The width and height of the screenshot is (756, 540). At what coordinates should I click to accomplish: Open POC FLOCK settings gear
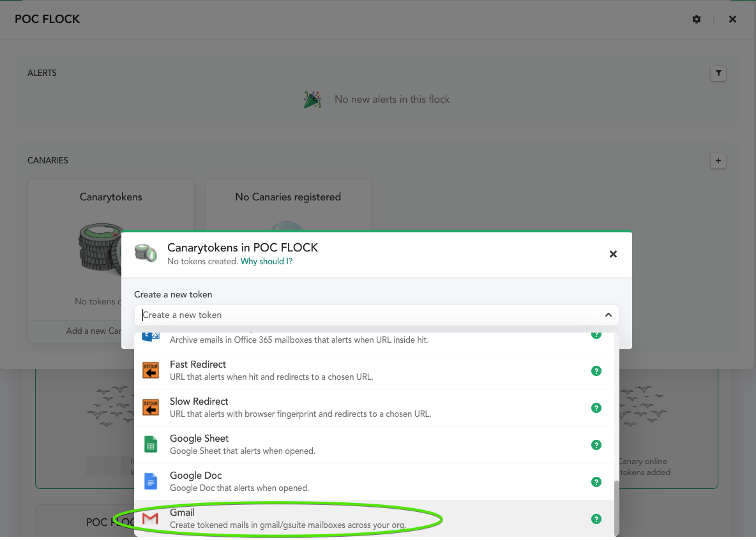(696, 19)
